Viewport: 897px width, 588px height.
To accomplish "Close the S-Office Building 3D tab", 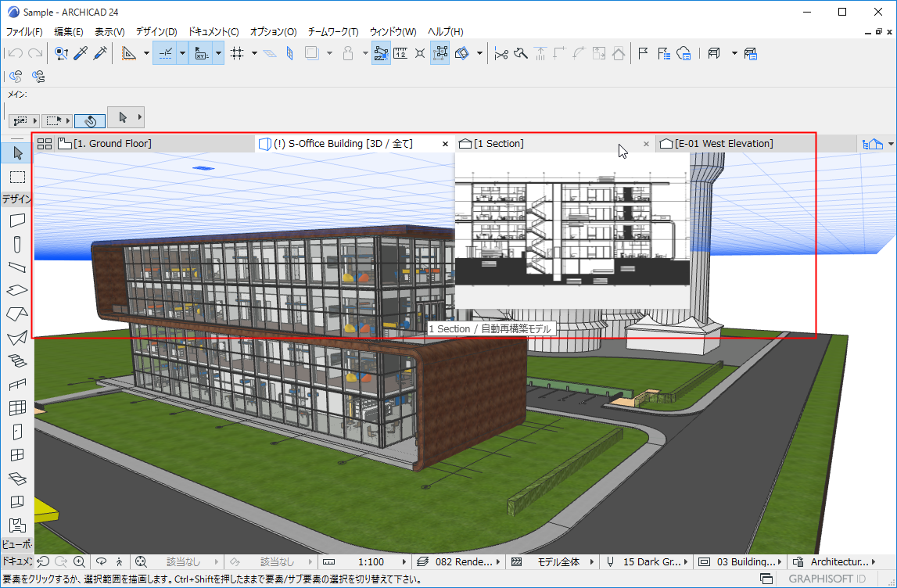I will click(445, 144).
